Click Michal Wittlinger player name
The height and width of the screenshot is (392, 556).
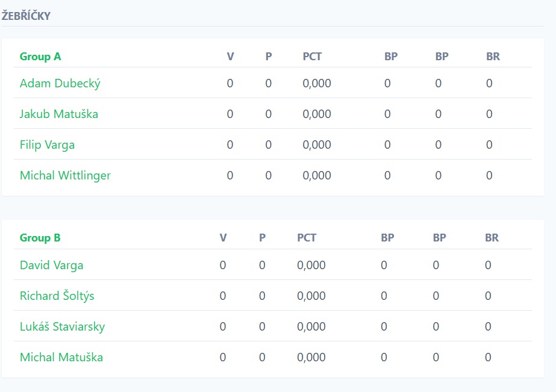(x=65, y=176)
